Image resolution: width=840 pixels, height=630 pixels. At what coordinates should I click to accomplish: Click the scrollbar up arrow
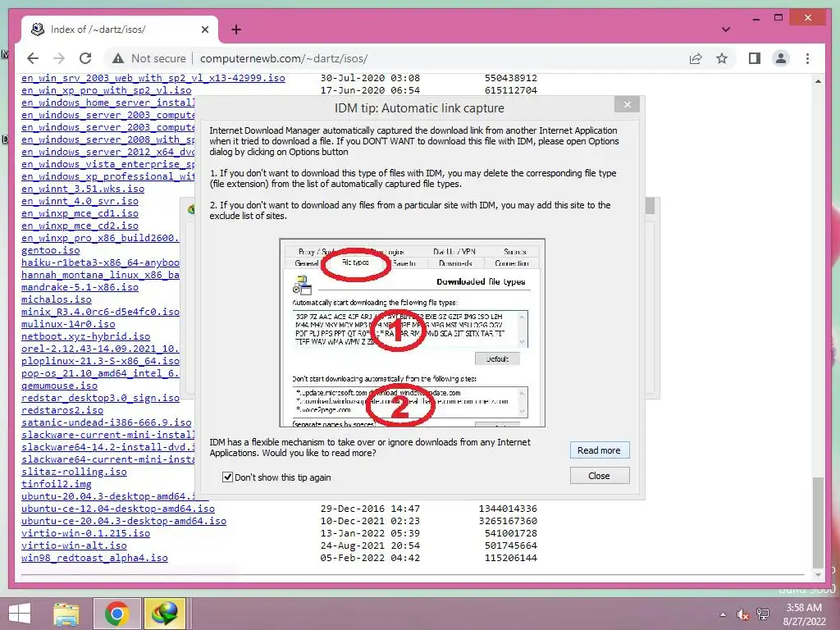818,81
